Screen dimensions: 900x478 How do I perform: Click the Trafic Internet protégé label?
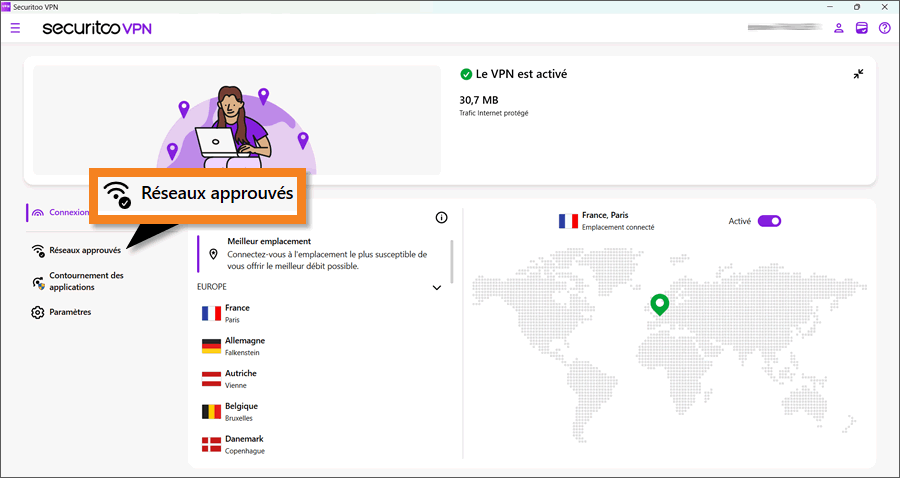(494, 114)
